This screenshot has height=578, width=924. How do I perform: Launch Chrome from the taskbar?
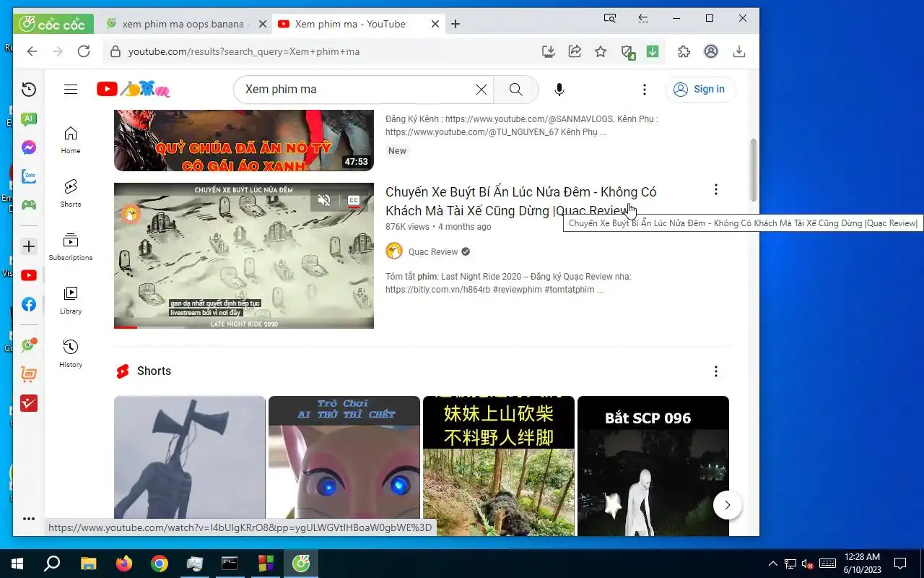[160, 564]
